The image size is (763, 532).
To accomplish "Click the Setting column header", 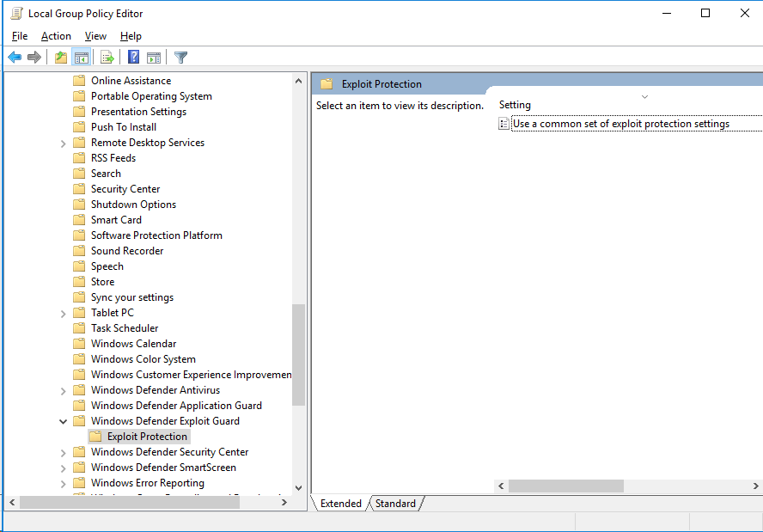I will click(x=515, y=105).
